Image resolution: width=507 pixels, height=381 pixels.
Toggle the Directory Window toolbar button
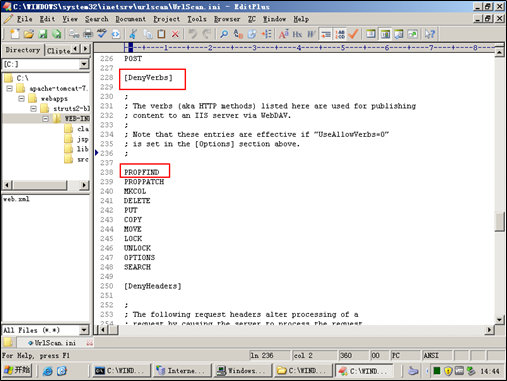371,34
